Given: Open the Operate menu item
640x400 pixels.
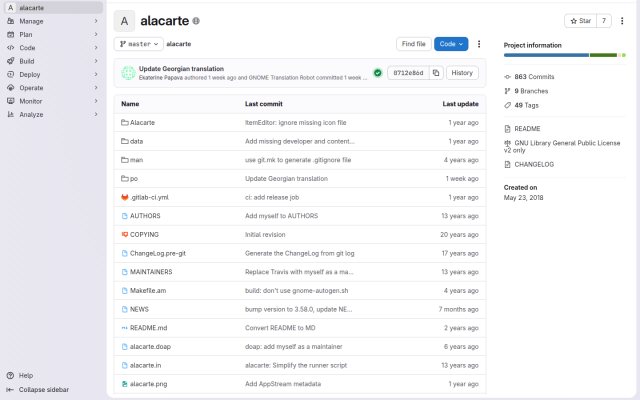Looking at the screenshot, I should pos(53,88).
